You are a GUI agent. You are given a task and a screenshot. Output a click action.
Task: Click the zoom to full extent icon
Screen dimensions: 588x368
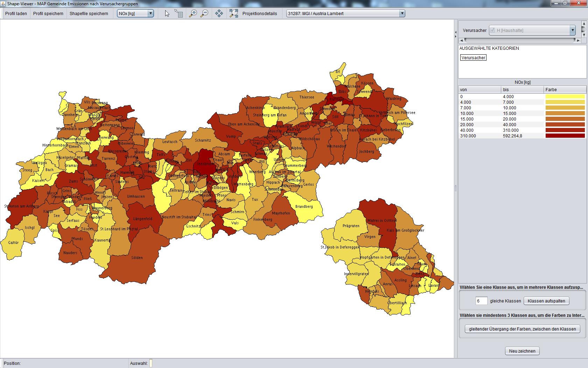233,14
